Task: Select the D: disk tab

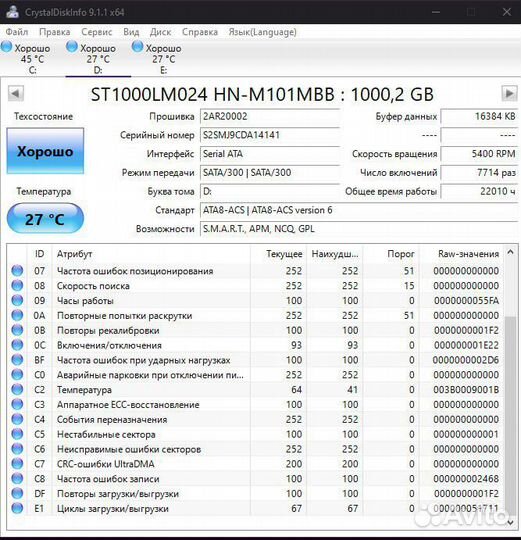Action: point(98,58)
